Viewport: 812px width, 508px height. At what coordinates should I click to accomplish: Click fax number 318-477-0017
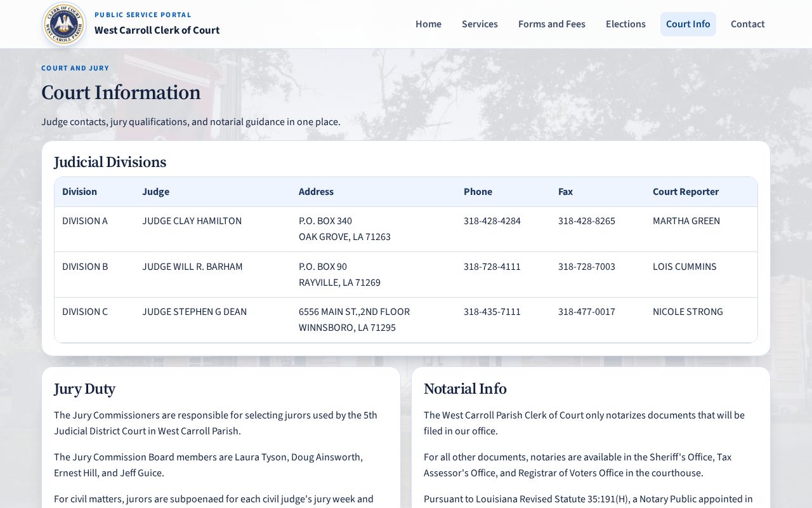coord(587,312)
